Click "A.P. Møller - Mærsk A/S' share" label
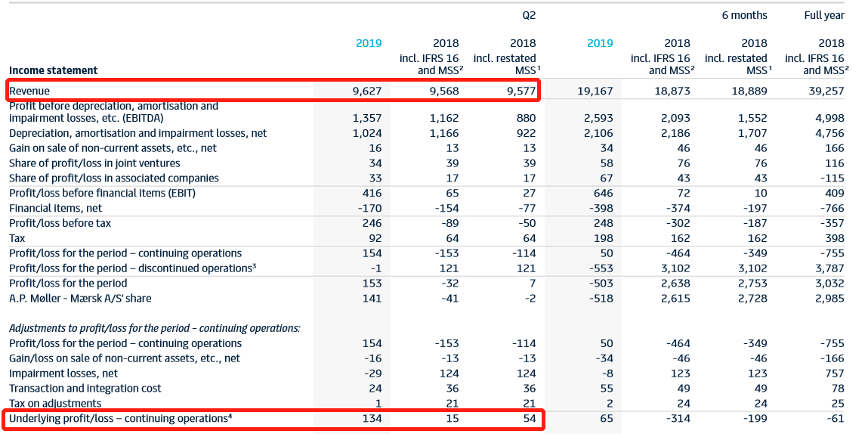The width and height of the screenshot is (868, 434). coord(80,298)
